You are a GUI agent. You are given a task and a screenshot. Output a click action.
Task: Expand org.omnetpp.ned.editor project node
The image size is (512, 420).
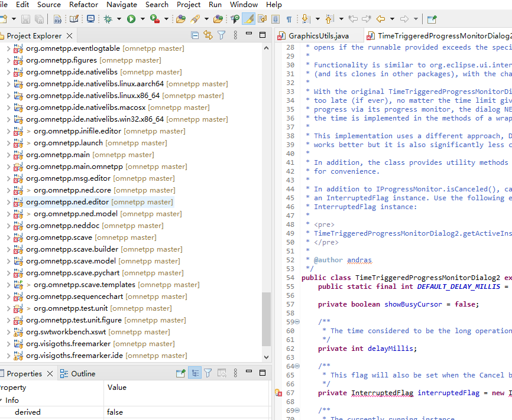(8, 203)
